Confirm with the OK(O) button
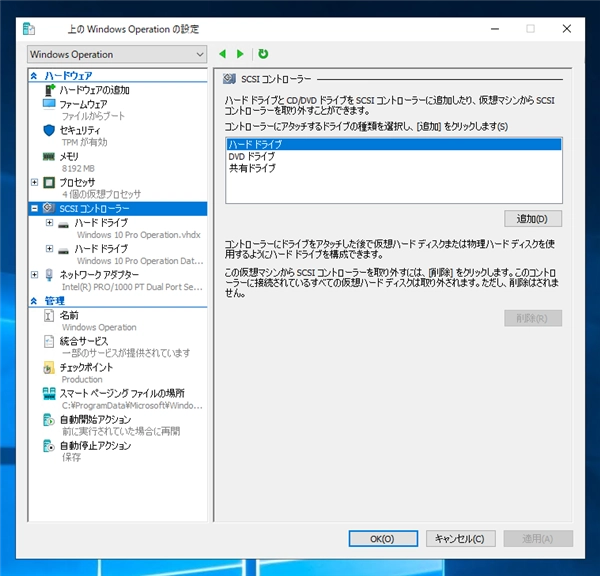600x576 pixels. pos(383,538)
